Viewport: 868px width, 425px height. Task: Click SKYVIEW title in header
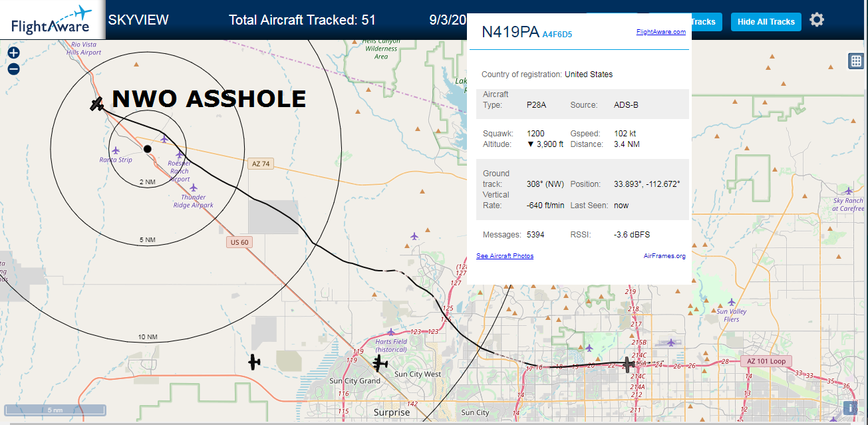pos(138,20)
